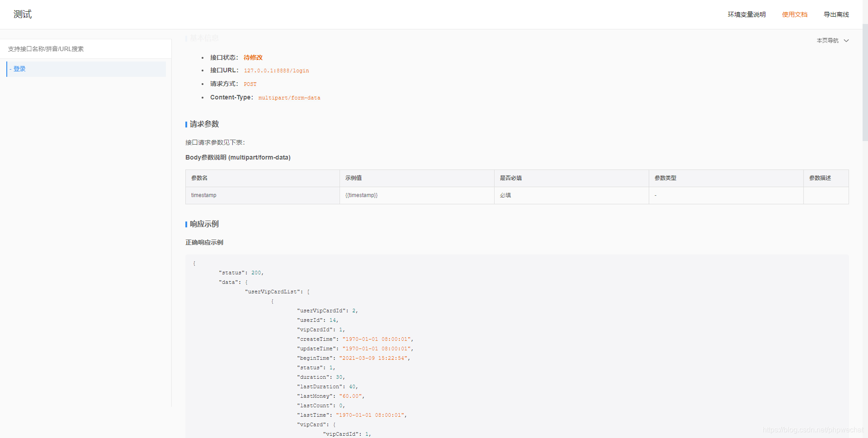Click the multipart/form-data Content-Type value
The width and height of the screenshot is (868, 438).
coord(289,98)
